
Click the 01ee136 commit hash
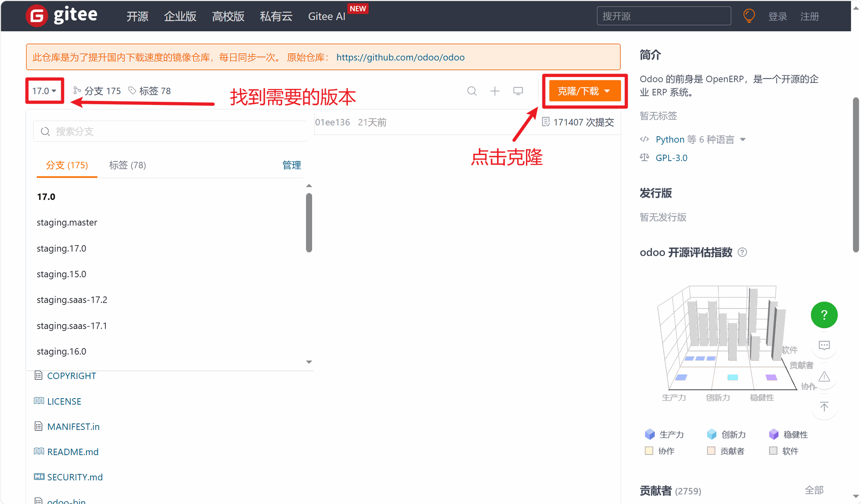pos(332,122)
